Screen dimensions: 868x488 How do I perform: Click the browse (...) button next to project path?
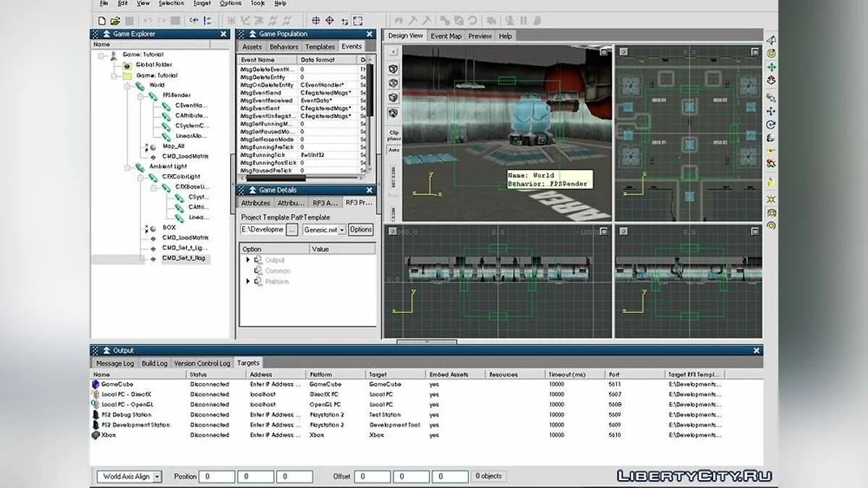click(x=292, y=229)
